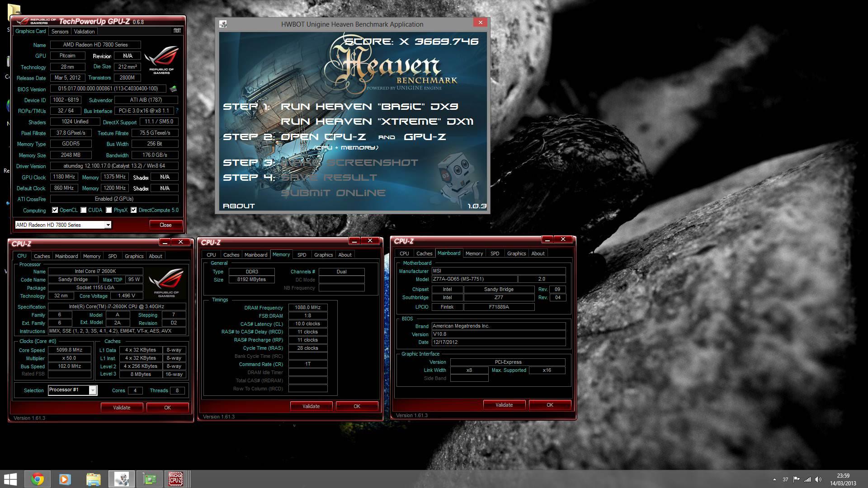This screenshot has width=868, height=488.
Task: Click the GPU-Z screenshot camera icon
Action: point(177,31)
